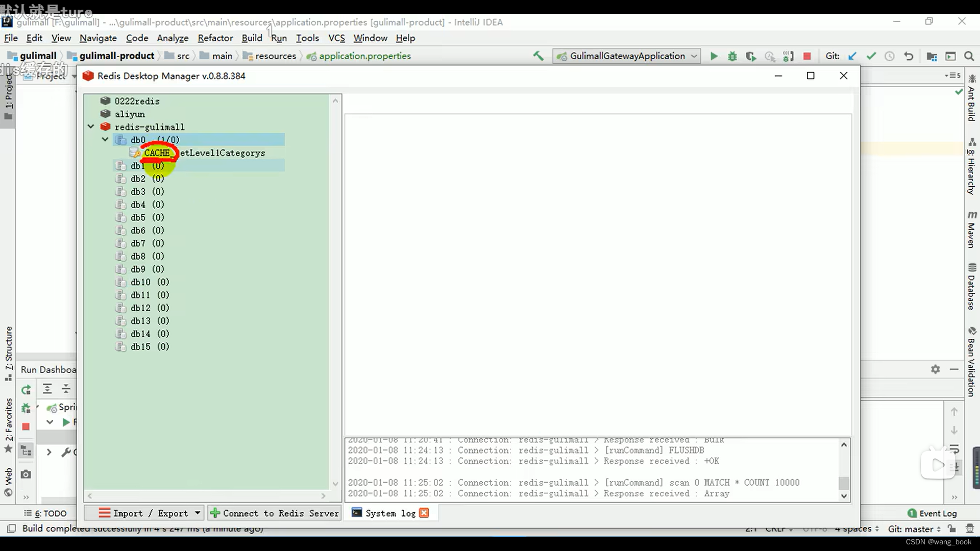Select the 0222redis connection
This screenshot has height=551, width=980.
point(137,101)
